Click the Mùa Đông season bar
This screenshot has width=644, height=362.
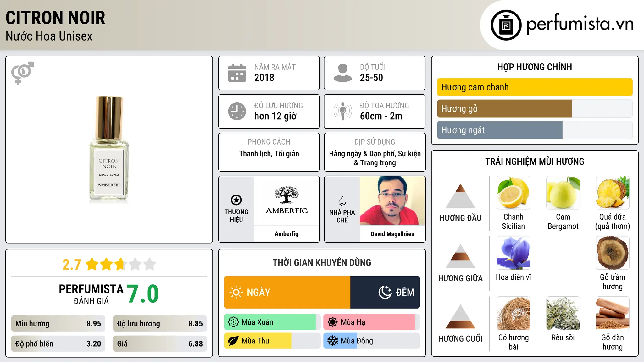[x=372, y=341]
